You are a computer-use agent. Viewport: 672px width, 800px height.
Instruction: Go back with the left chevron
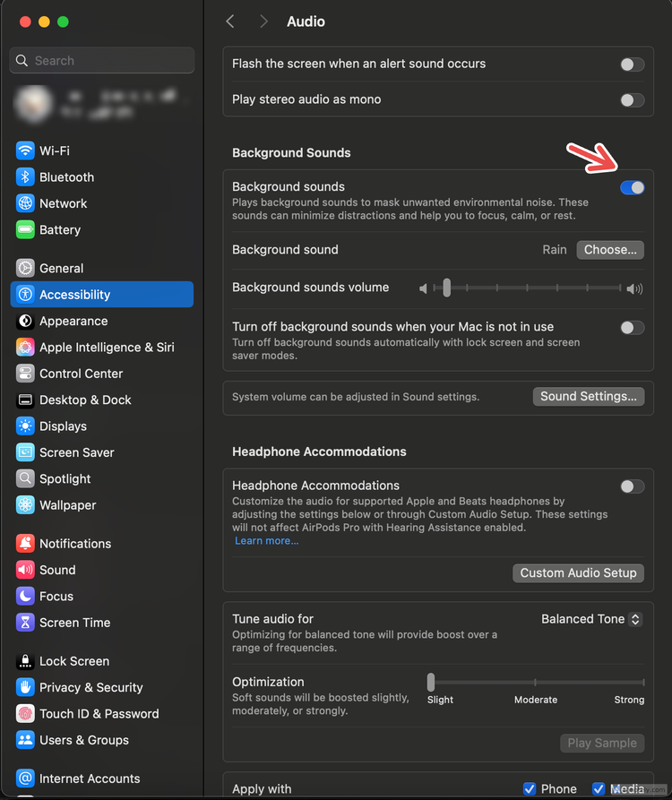(230, 22)
